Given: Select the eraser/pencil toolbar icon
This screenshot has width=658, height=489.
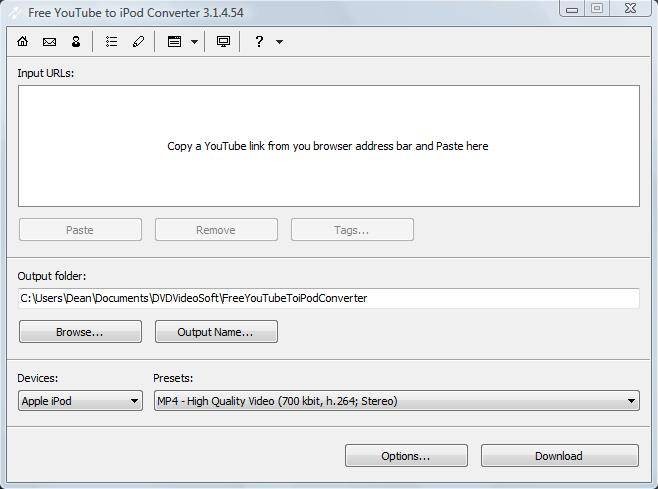Looking at the screenshot, I should click(x=138, y=41).
